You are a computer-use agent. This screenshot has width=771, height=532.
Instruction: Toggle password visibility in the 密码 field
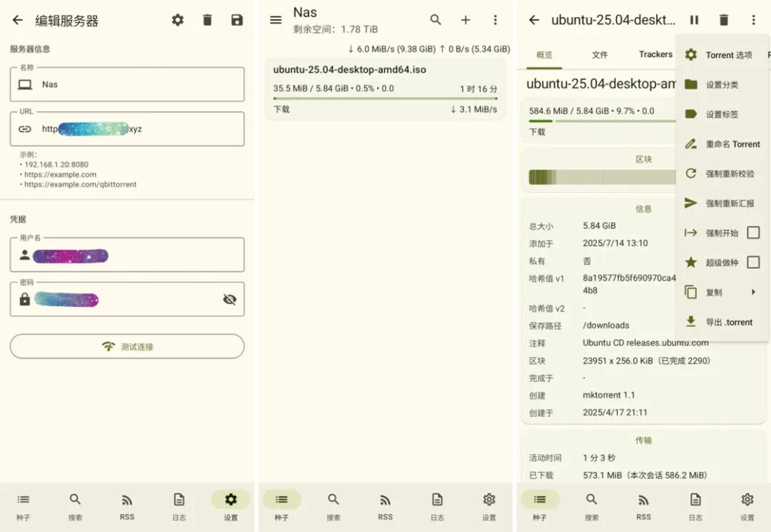click(230, 299)
